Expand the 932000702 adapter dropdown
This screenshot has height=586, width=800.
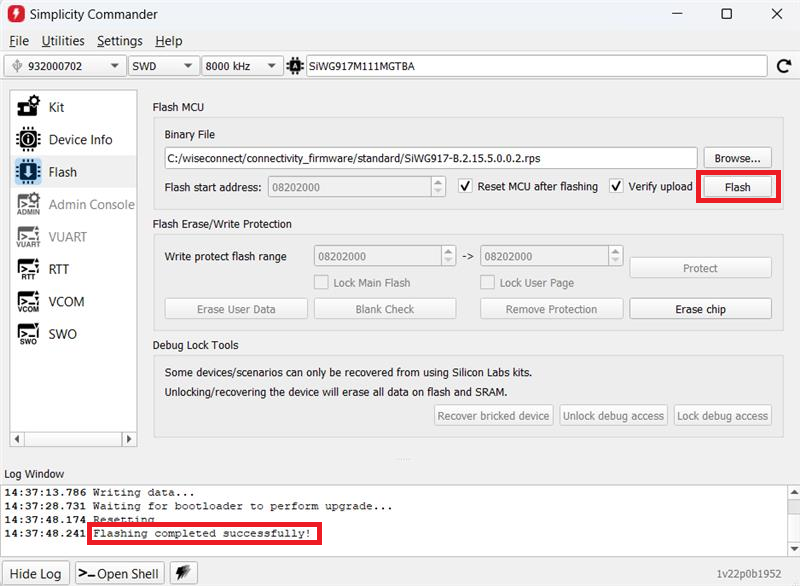tap(64, 66)
